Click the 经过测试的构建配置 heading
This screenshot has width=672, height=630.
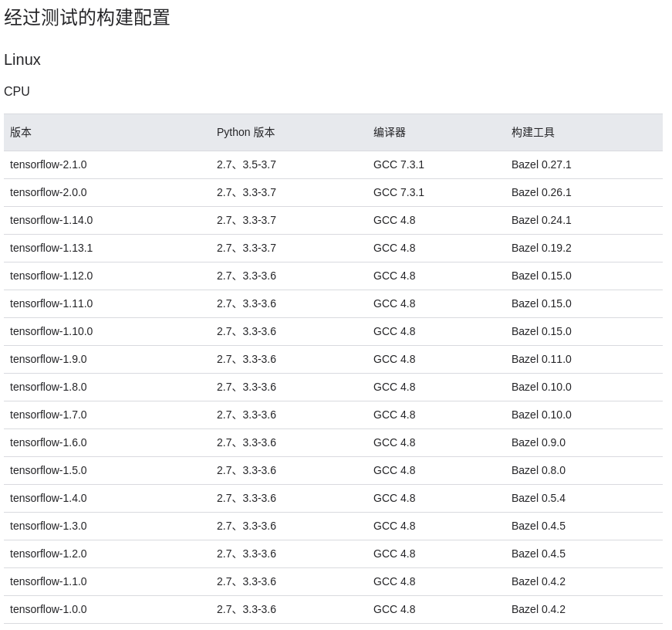(87, 18)
